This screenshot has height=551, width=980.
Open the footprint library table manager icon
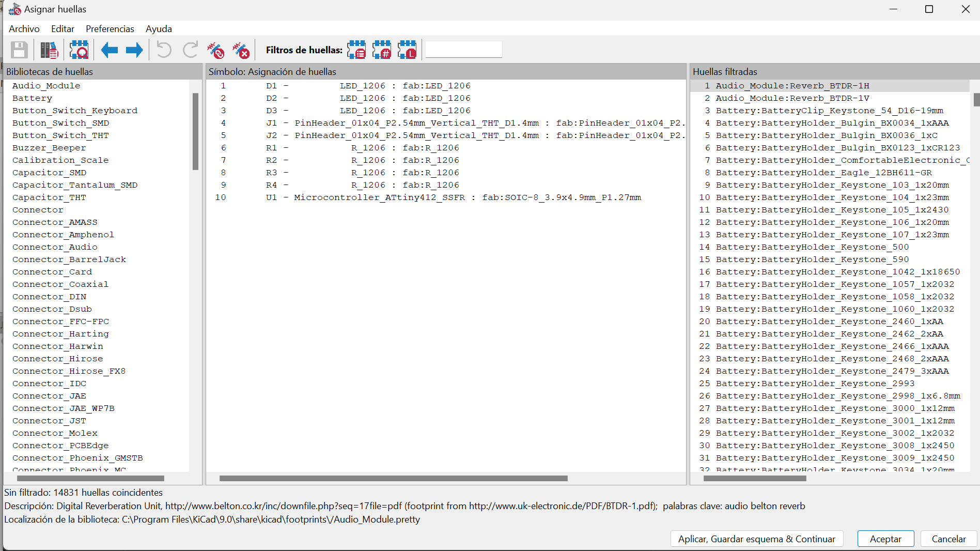49,50
